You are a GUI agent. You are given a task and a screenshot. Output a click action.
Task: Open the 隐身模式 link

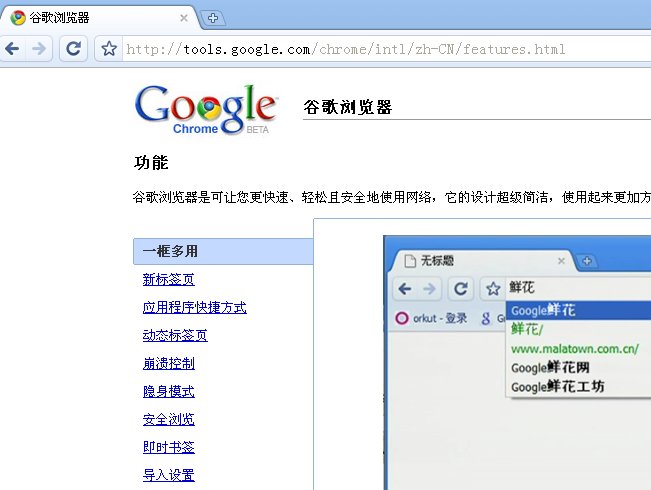point(169,391)
